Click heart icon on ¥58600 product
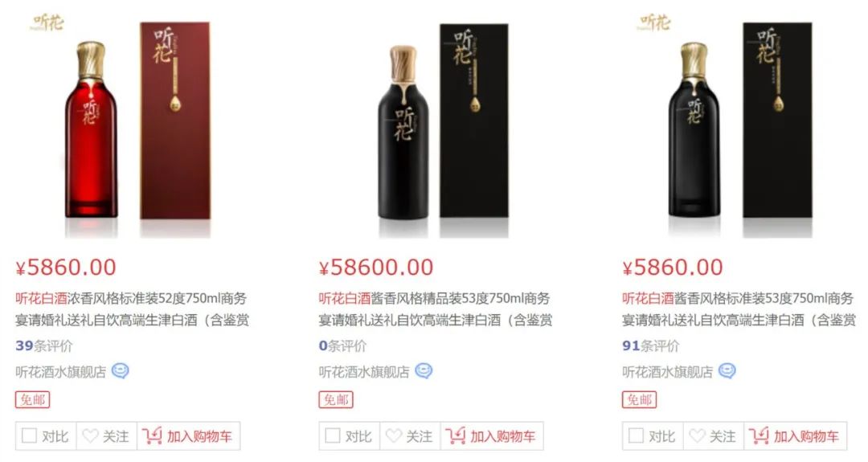 click(x=394, y=436)
